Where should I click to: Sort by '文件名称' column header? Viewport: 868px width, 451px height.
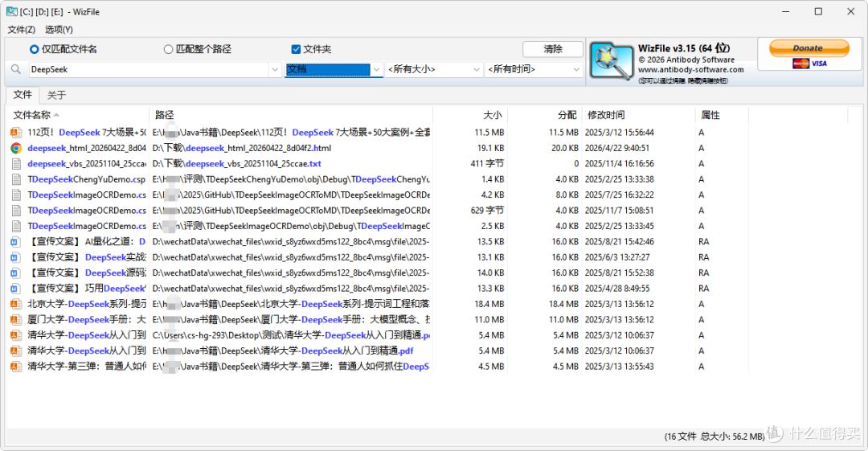pyautogui.click(x=78, y=115)
